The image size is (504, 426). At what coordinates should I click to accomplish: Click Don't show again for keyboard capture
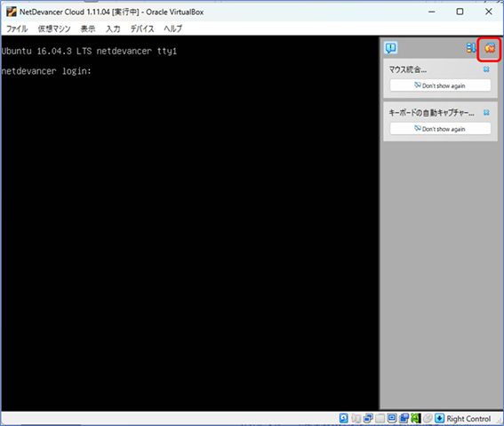point(440,129)
